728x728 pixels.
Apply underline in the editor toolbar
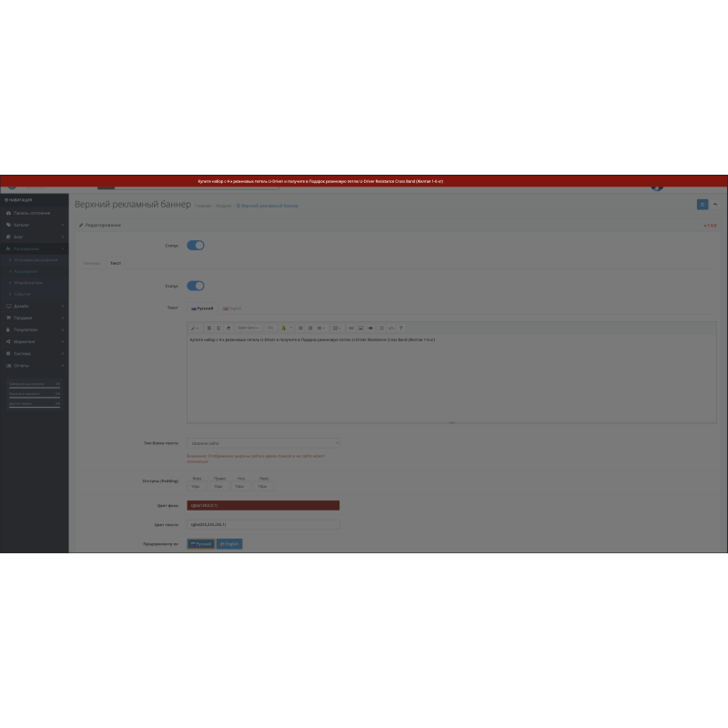218,328
